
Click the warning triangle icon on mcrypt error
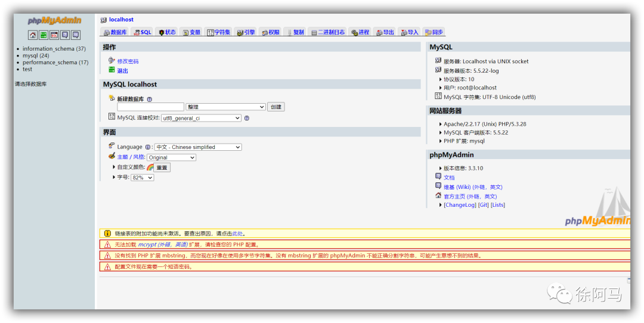pyautogui.click(x=107, y=244)
